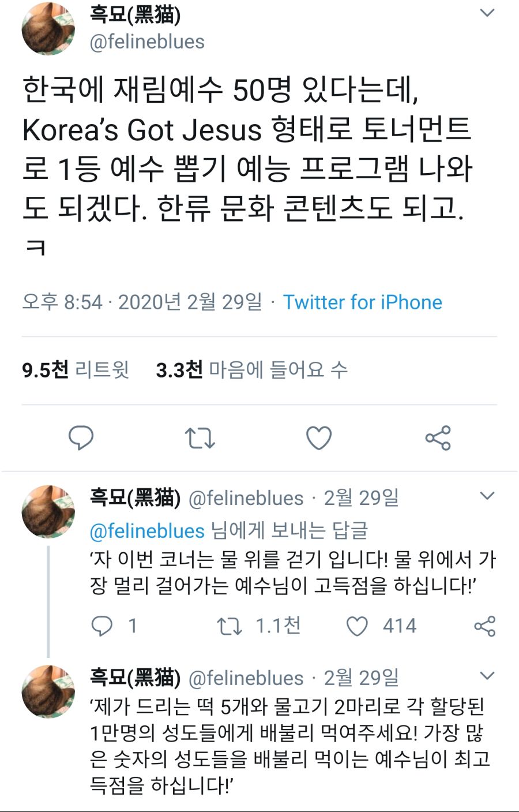Reply to the main tweet
519x812 pixels.
point(81,438)
